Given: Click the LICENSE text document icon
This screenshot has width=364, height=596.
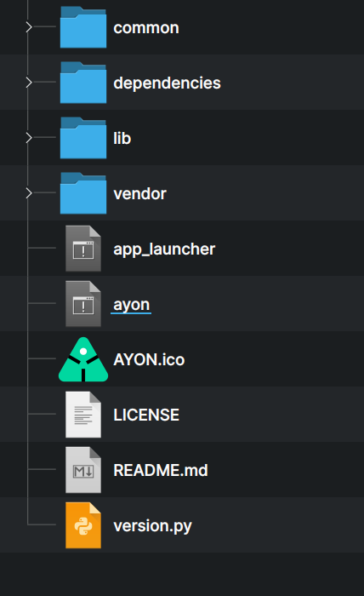Looking at the screenshot, I should click(x=83, y=415).
